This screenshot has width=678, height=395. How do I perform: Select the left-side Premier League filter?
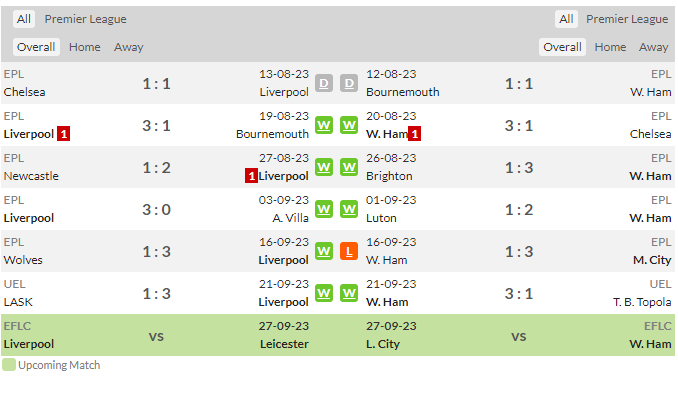86,19
